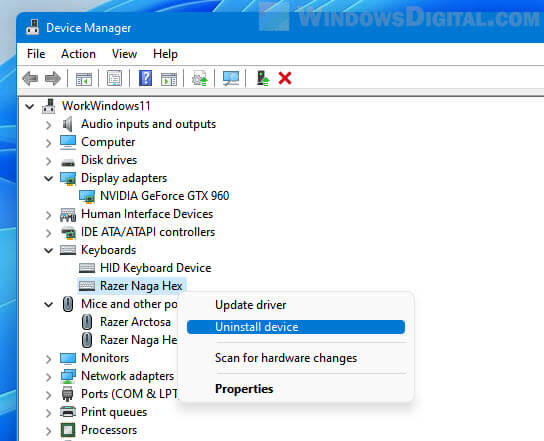Click the NVIDIA GeForce GTX 960 device icon
Viewport: 544px width, 441px height.
tap(87, 197)
